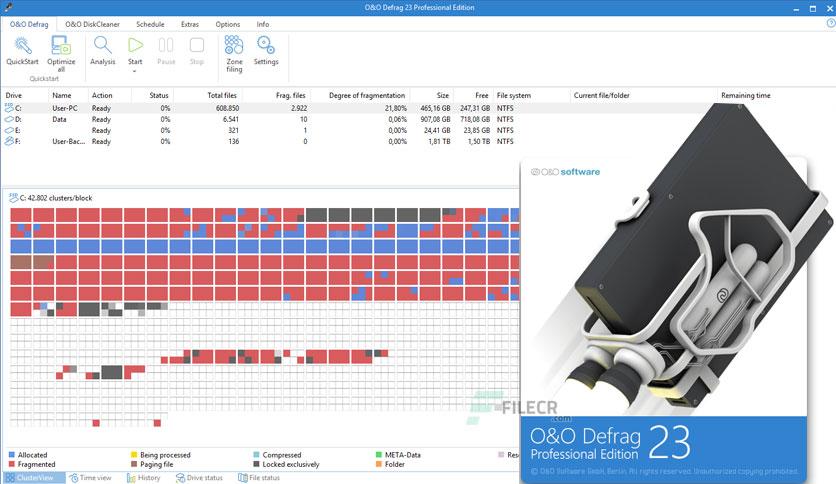This screenshot has width=836, height=484.
Task: Select the Data drive name cell
Action: tap(59, 119)
